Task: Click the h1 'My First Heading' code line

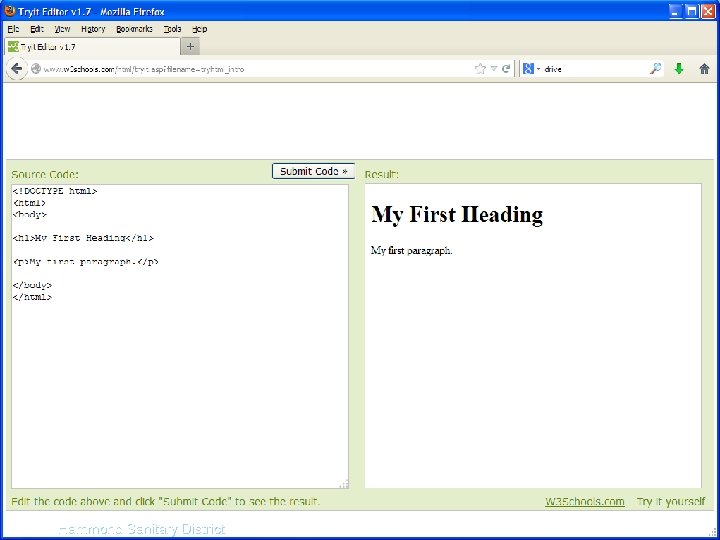Action: click(83, 238)
